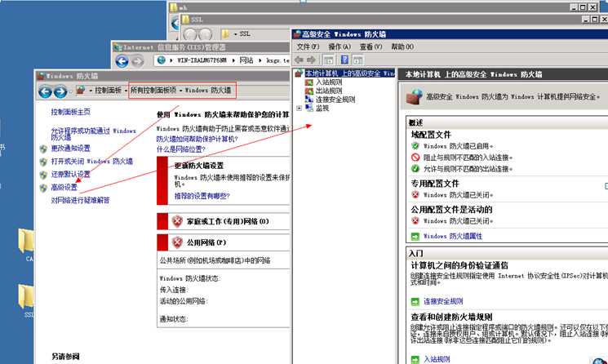Click shield icon beside 高级设置
Viewport: 608px width, 364px height.
coord(43,188)
